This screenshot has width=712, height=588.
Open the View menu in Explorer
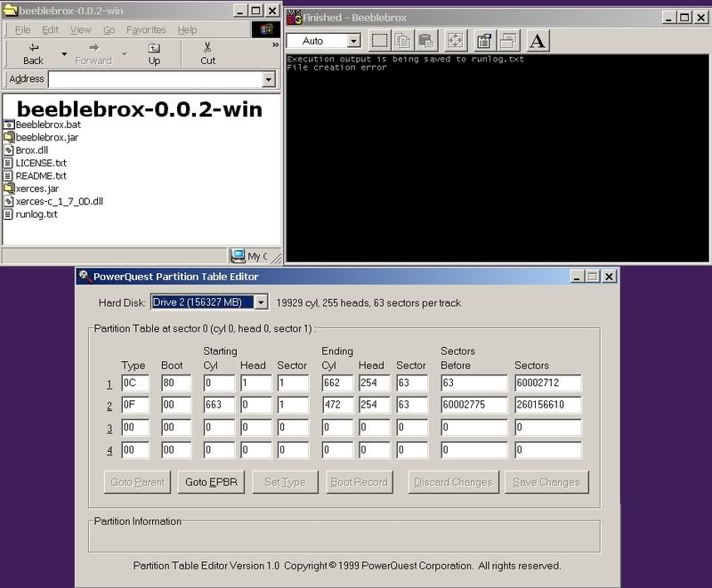[x=81, y=29]
